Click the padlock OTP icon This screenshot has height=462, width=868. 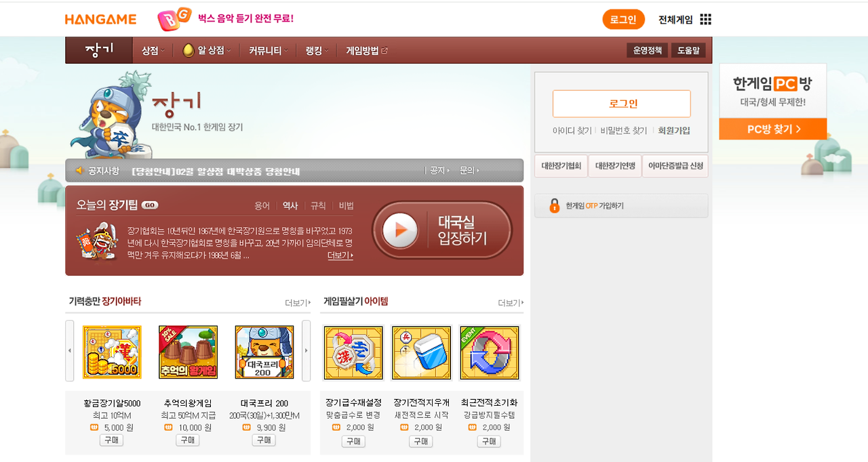(x=554, y=205)
